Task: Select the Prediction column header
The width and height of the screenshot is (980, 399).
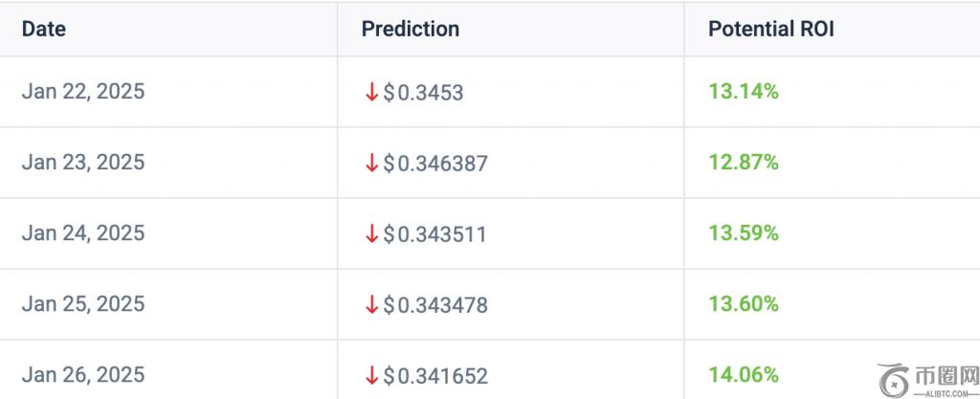Action: 410,29
